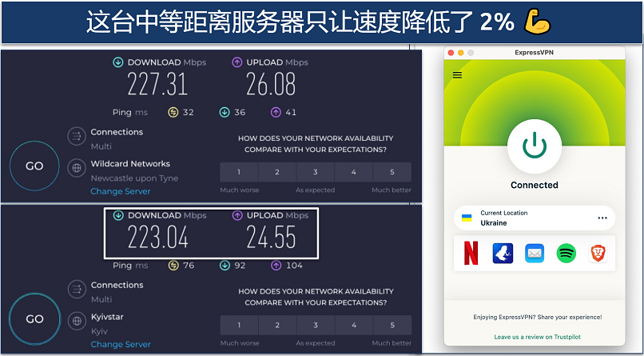Viewport: 644px width, 356px height.
Task: Toggle the ExpressVPN power button
Action: (535, 146)
